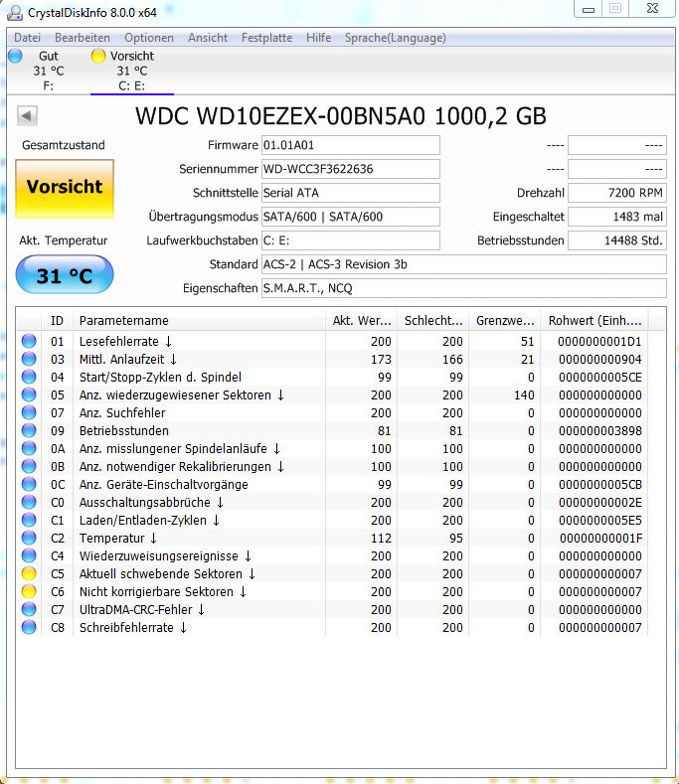Screen dimensions: 679x784
Task: Click the Eigenschaften S.M.A.R.T., NCQ field
Action: [464, 288]
